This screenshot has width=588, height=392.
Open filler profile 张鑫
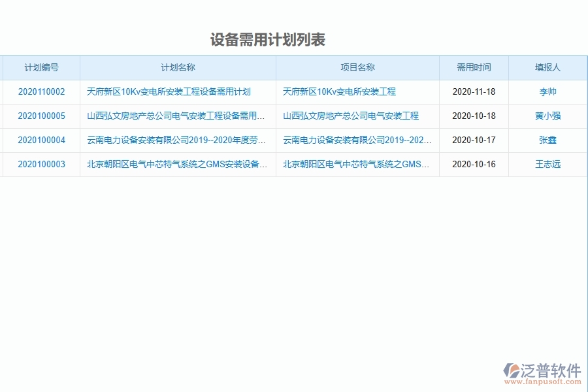[547, 140]
